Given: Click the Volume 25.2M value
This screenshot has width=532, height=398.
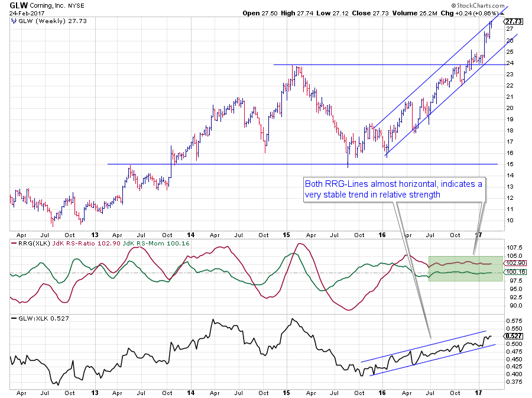Looking at the screenshot, I should pos(414,13).
